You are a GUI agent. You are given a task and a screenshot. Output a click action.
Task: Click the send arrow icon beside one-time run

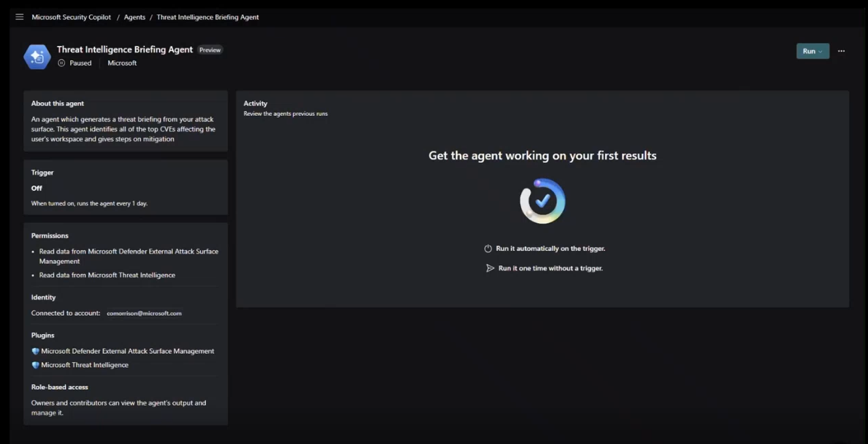tap(490, 268)
